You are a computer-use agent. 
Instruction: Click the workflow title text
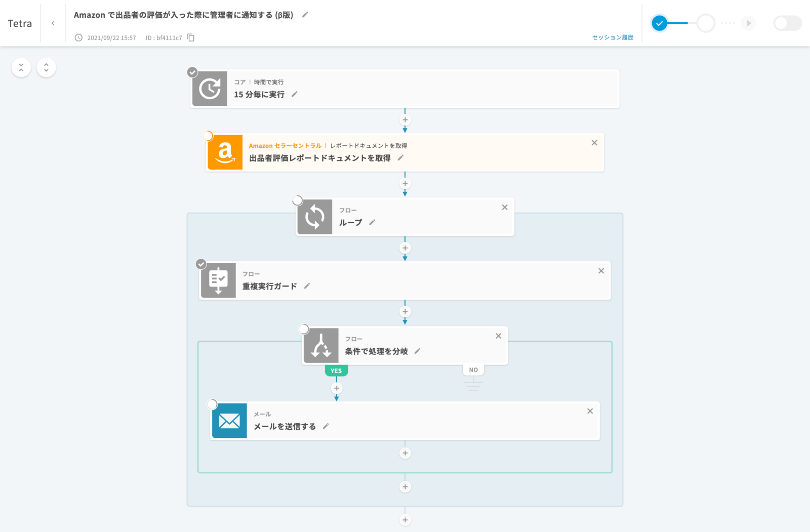point(183,15)
